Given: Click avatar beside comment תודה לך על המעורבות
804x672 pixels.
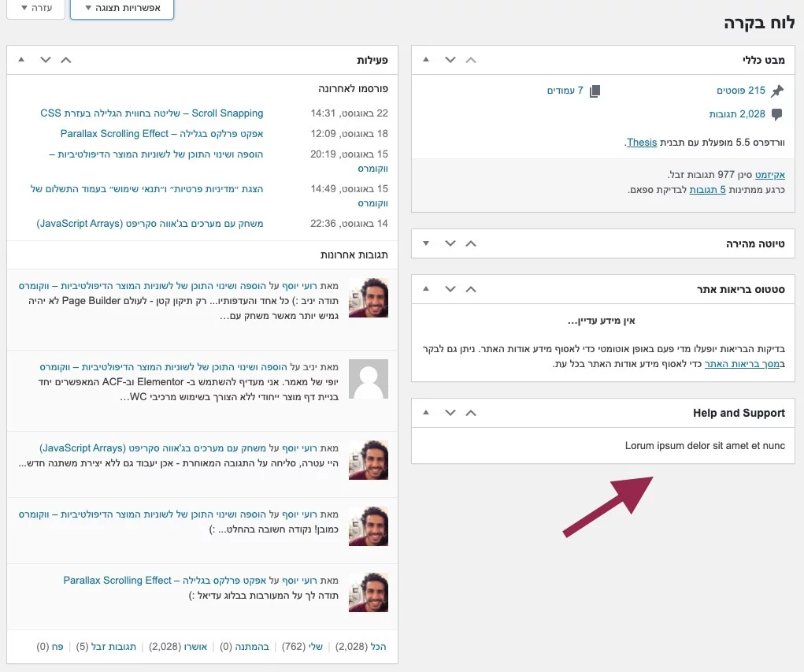Looking at the screenshot, I should coord(369,592).
